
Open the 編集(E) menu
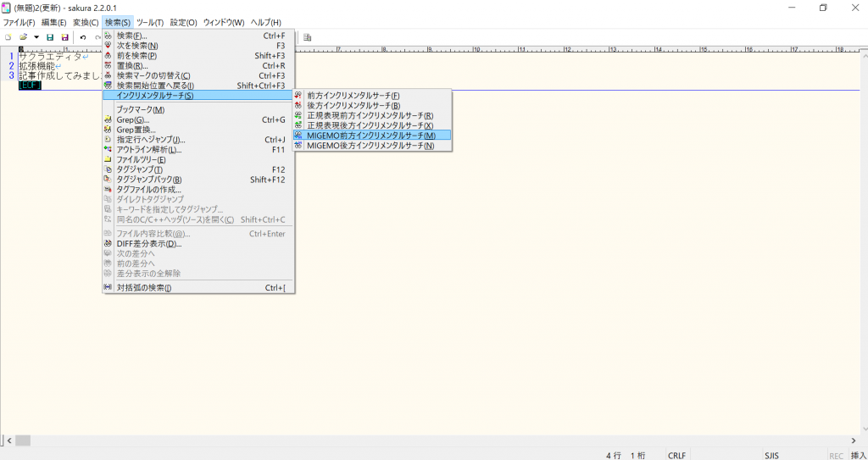click(x=54, y=23)
